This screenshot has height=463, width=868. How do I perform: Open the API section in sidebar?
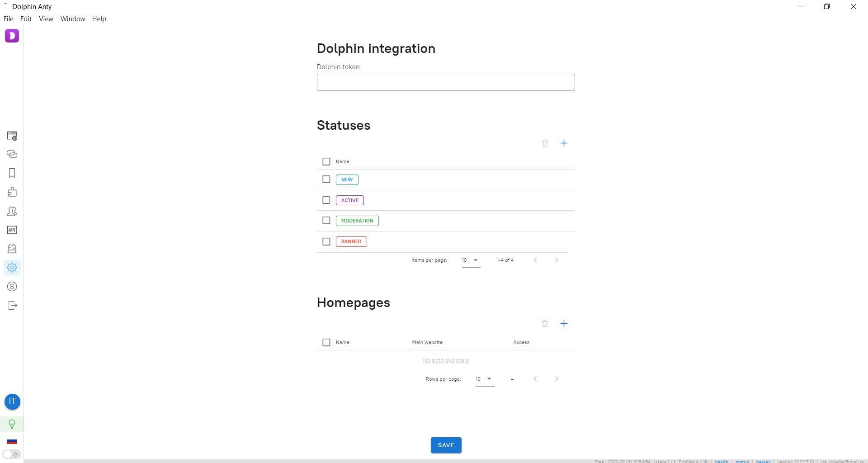point(12,230)
